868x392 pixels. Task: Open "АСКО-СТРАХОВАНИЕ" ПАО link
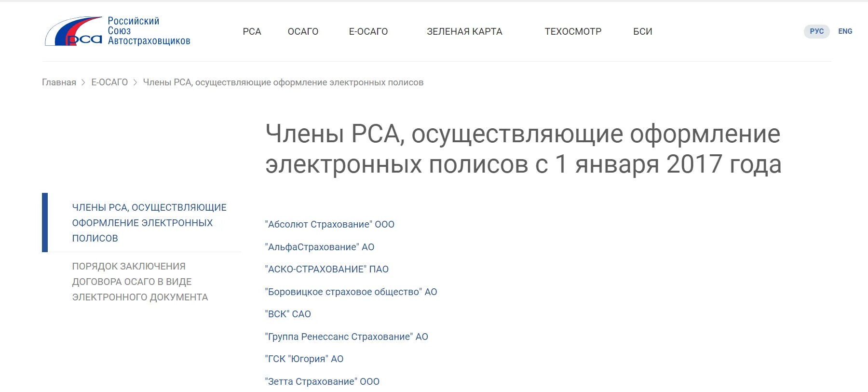click(x=327, y=269)
